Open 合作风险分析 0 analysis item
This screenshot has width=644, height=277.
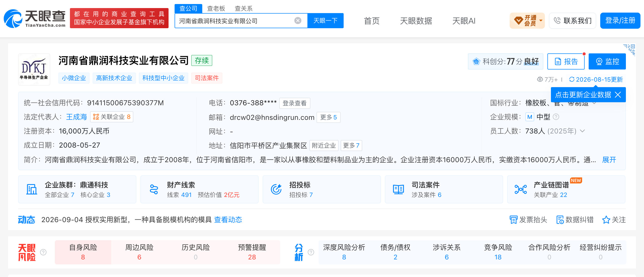pos(549,252)
